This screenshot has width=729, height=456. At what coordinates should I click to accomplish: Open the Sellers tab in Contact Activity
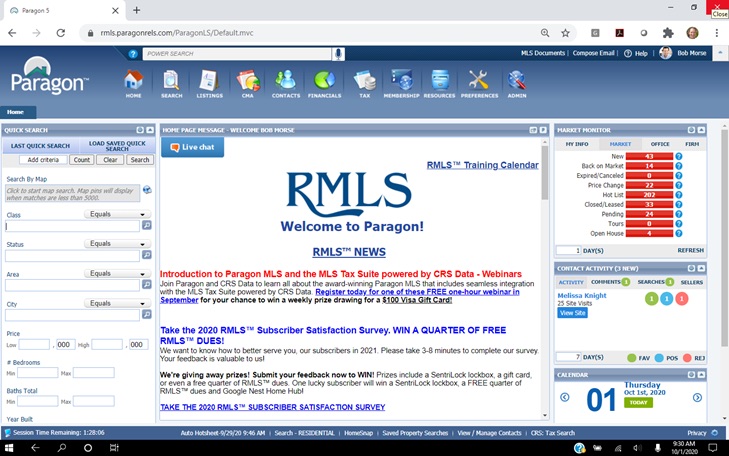coord(691,282)
